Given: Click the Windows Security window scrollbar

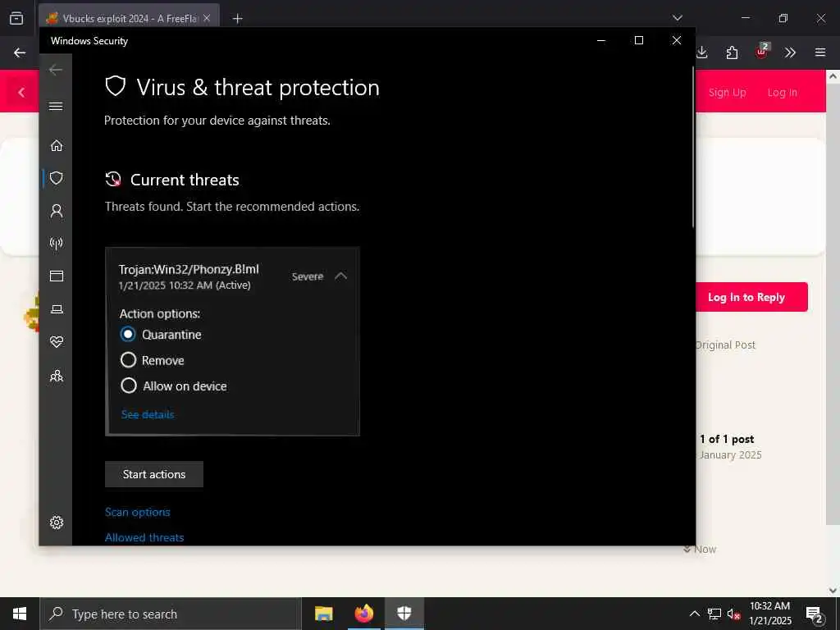Looking at the screenshot, I should pos(692,148).
